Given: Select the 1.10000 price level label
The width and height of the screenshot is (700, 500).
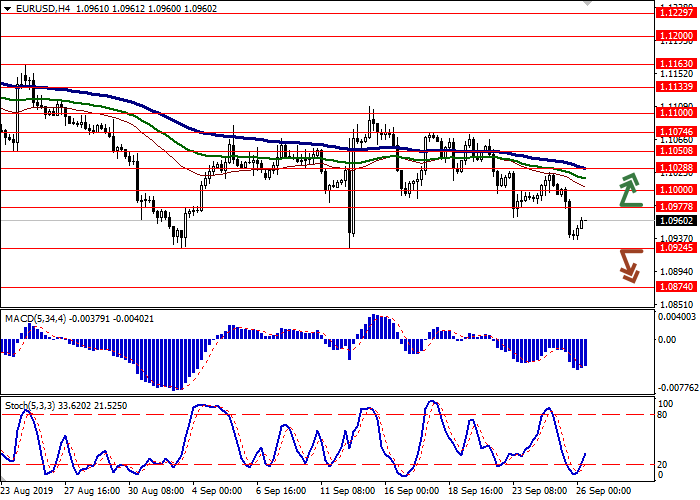Looking at the screenshot, I should (675, 189).
